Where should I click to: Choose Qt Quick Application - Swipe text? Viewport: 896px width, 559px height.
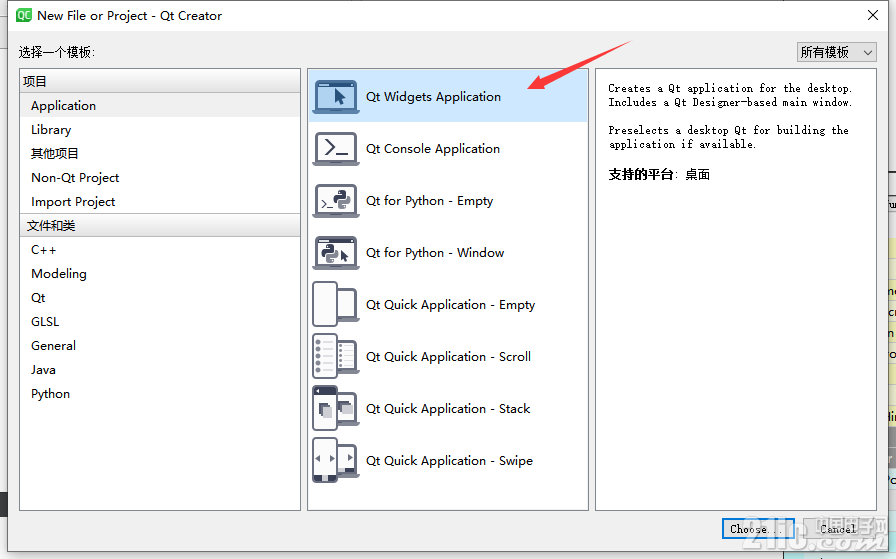point(449,461)
